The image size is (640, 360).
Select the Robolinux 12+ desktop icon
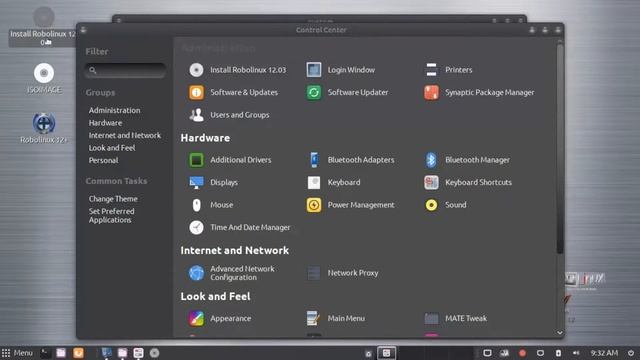(x=44, y=128)
